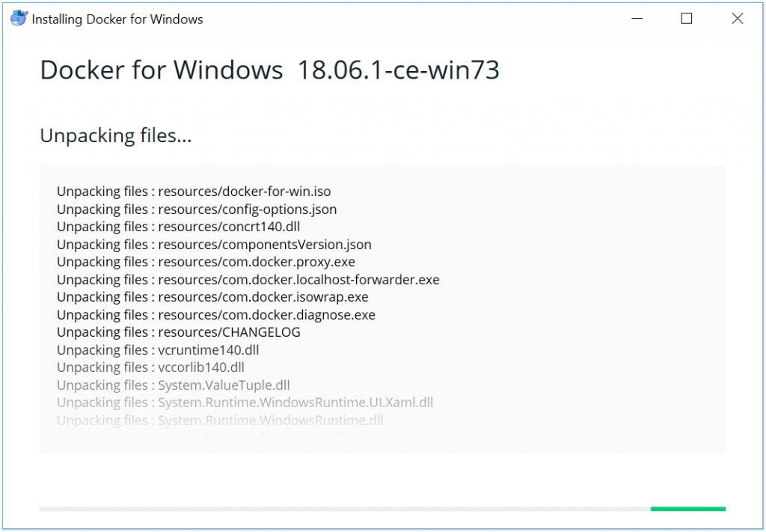Close the Docker installer window
Screen dimensions: 766x532
pos(737,19)
